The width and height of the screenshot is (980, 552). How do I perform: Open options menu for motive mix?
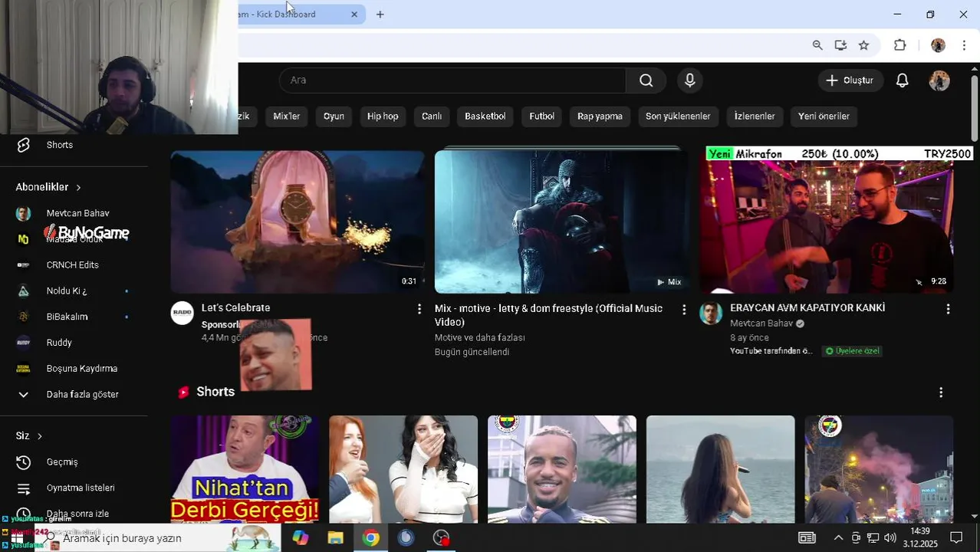(x=684, y=309)
